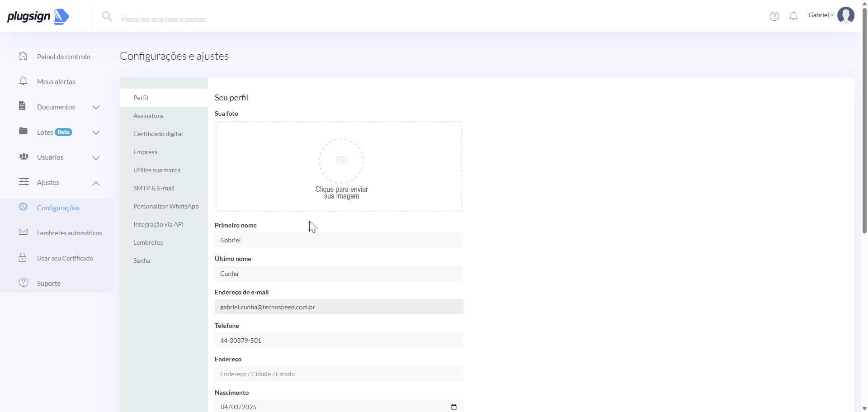Viewport: 868px width, 412px height.
Task: Click the Lotes folder icon
Action: coord(23,131)
